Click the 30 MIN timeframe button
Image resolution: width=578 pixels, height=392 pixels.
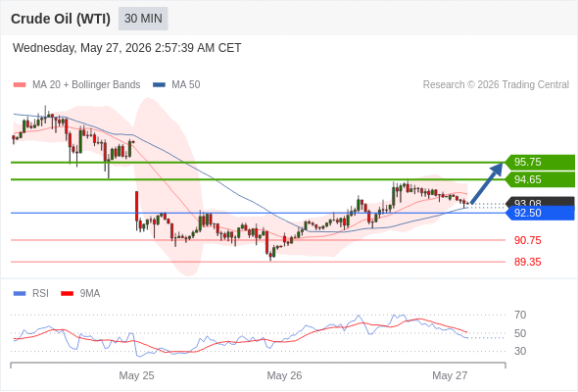143,19
